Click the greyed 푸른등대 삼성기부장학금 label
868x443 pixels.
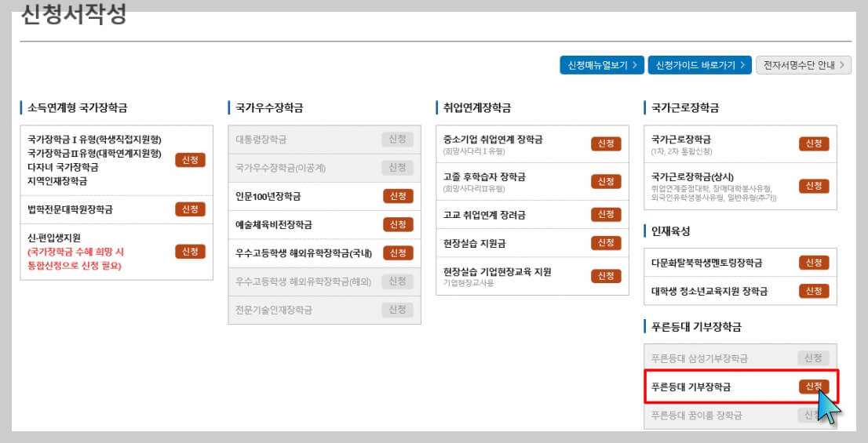click(x=699, y=358)
